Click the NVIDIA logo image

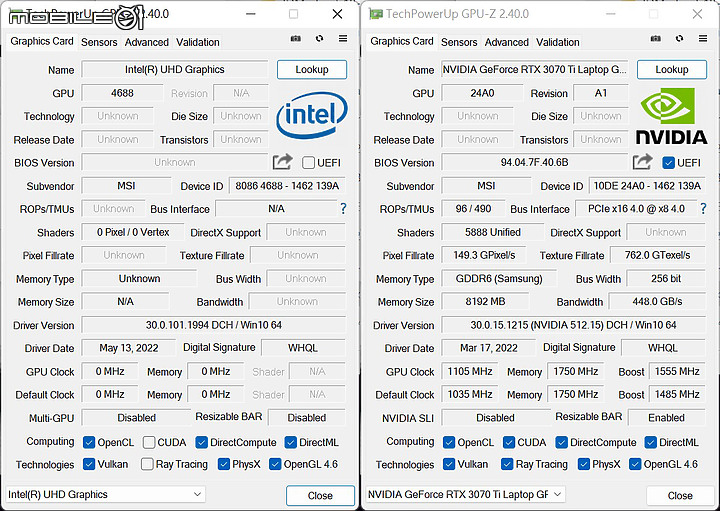(x=671, y=116)
